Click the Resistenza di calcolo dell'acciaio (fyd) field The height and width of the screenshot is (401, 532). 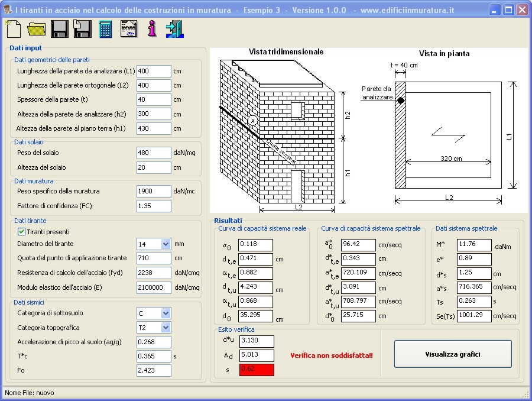[154, 273]
